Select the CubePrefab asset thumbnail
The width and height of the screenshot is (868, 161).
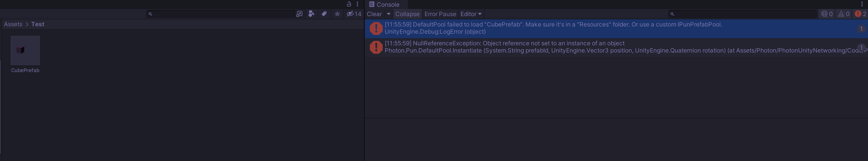[x=25, y=51]
